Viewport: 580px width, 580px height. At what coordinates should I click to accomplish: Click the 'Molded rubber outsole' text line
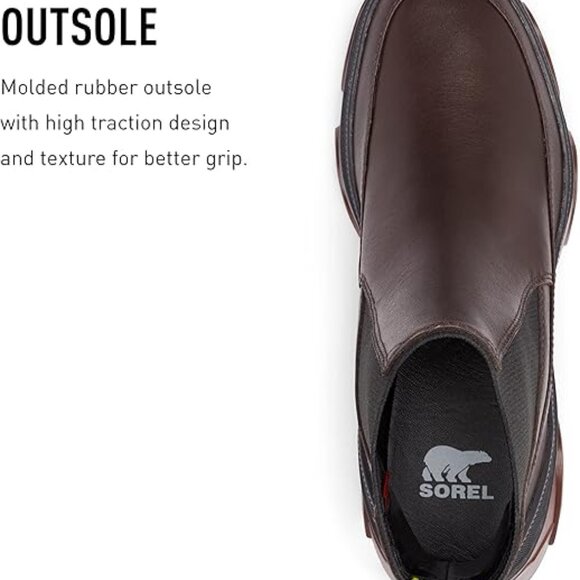click(106, 88)
